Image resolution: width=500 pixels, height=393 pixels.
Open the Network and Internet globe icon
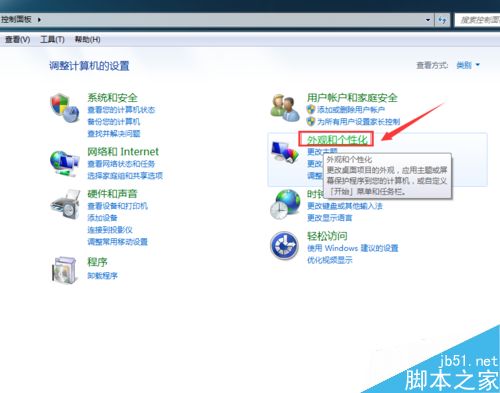click(x=65, y=163)
